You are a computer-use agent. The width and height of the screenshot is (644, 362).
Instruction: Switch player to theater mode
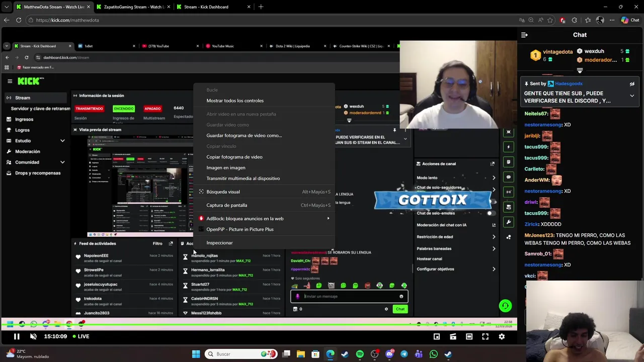469,336
